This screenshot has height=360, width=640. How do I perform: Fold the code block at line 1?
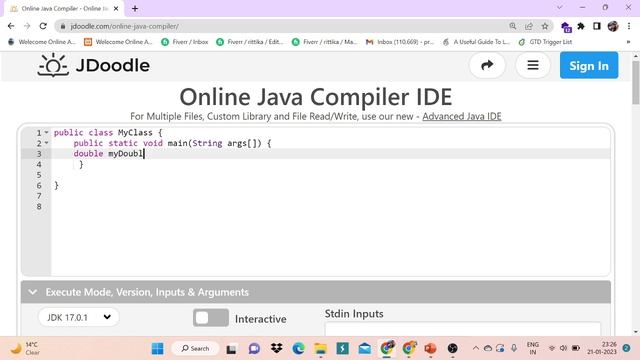47,132
